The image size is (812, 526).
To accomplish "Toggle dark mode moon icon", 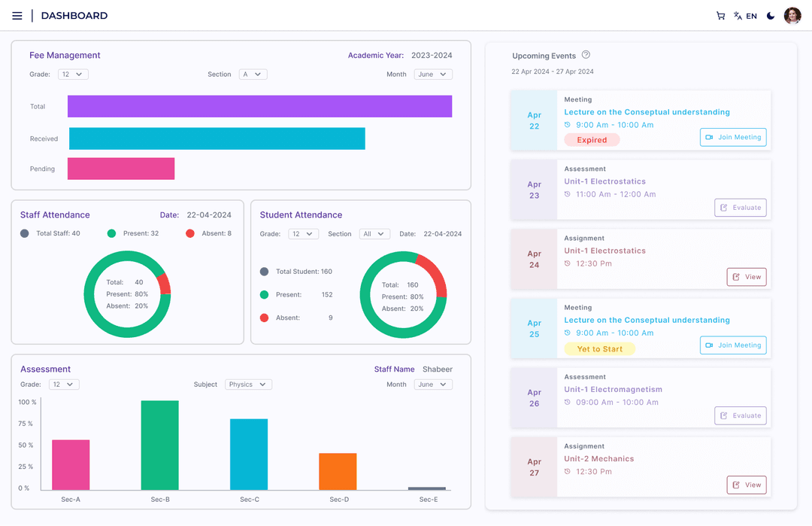I will tap(771, 16).
